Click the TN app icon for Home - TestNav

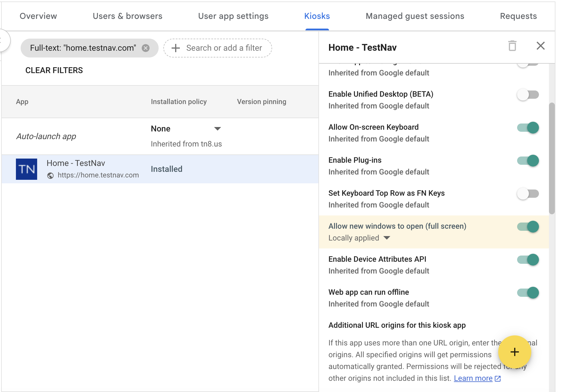pos(26,169)
